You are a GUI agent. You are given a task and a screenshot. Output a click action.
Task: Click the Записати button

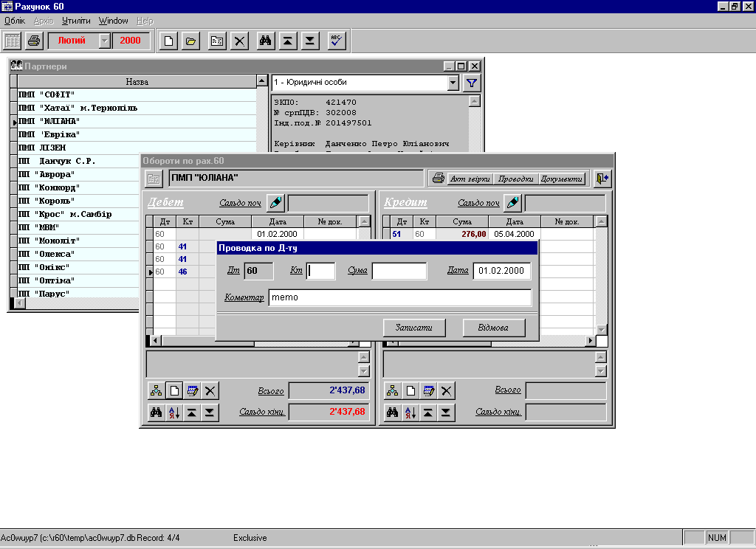pos(414,328)
